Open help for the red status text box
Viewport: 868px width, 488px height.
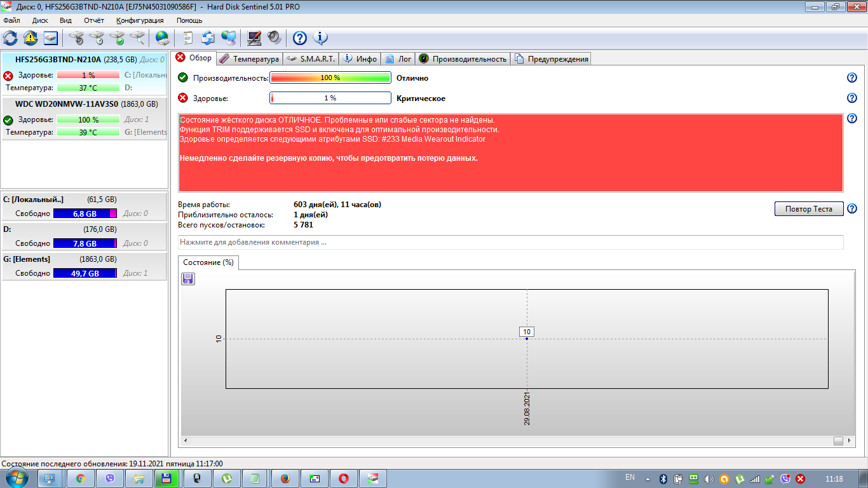coord(852,118)
